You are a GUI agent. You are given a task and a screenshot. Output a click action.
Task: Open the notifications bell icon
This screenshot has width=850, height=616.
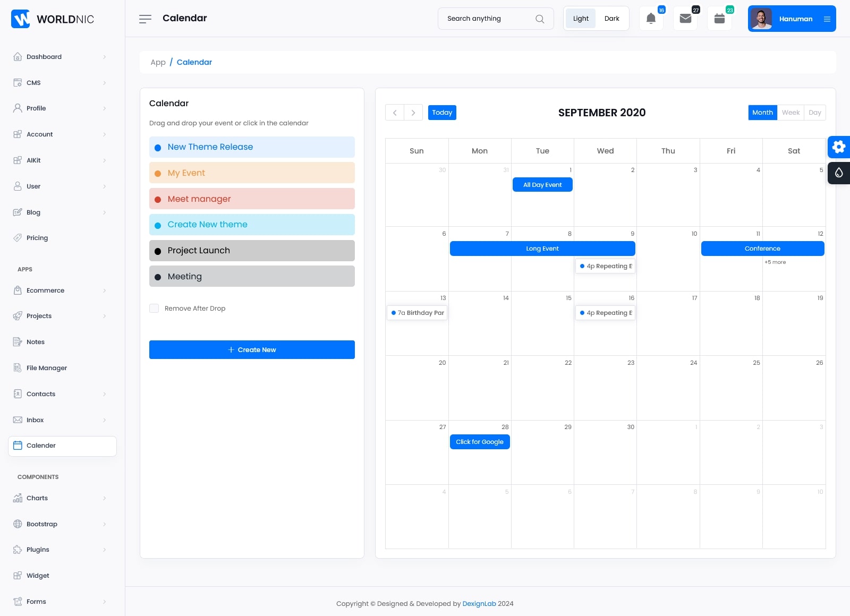651,19
